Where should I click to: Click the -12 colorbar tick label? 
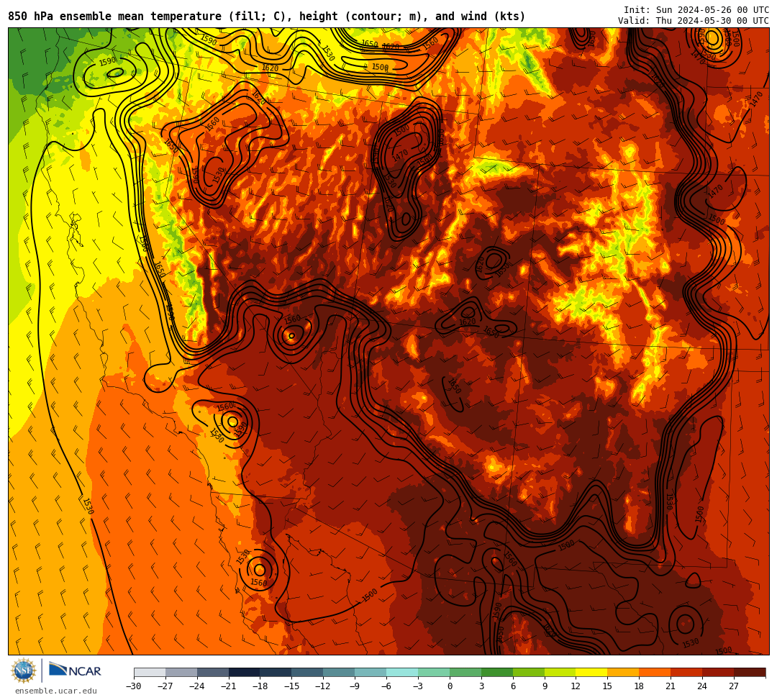(x=324, y=686)
